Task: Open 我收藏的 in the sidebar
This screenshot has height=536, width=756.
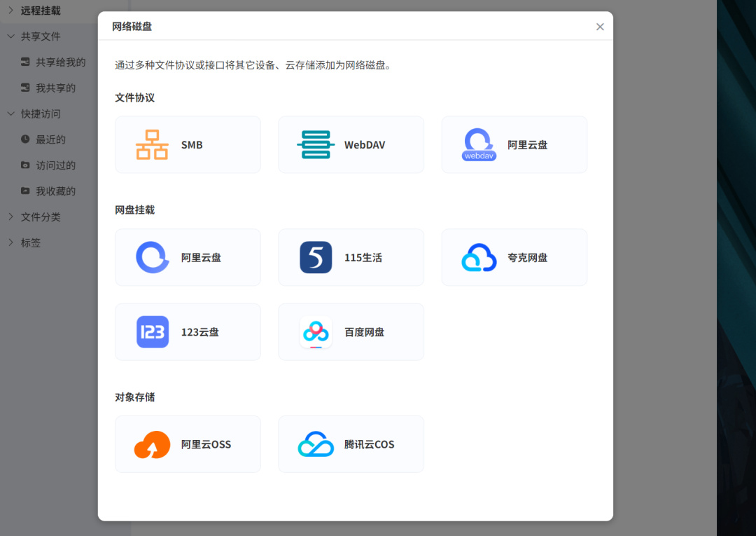Action: (x=55, y=191)
